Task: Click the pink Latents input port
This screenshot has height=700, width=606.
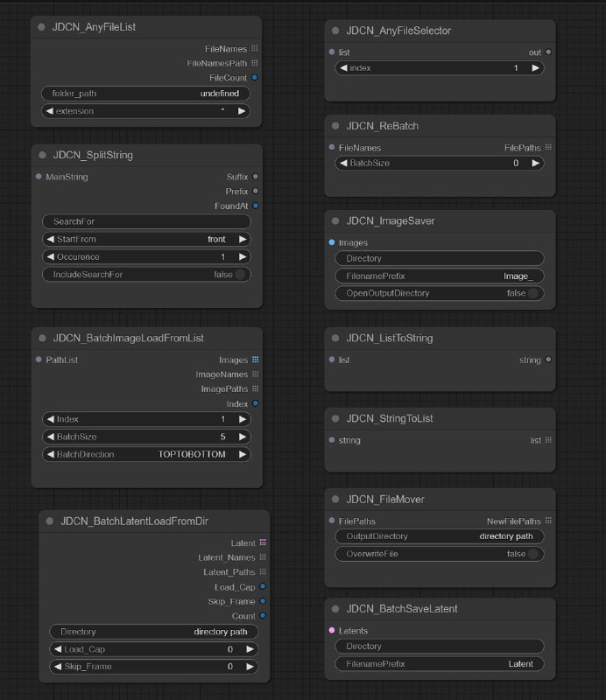Action: point(331,630)
